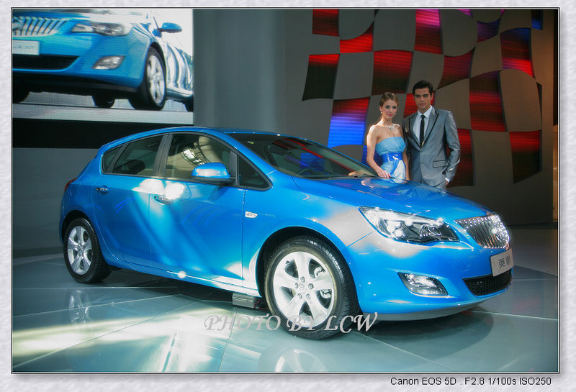Screen dimensions: 576x392
Task: Click the car's windshield
Action: pos(299,155)
